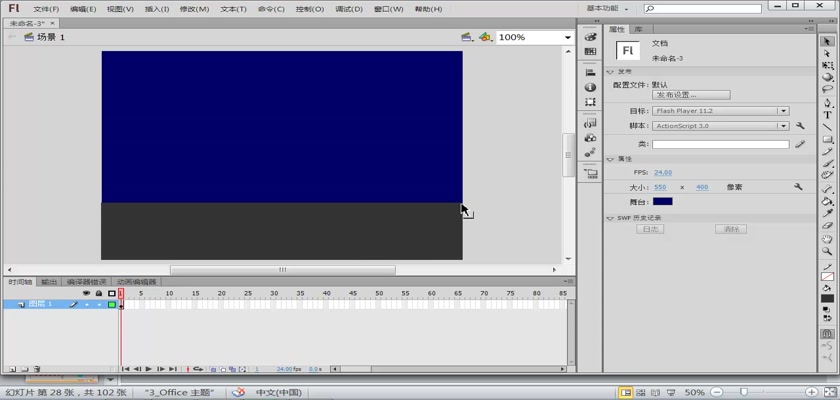Screen dimensions: 840x400
Task: Click the 发布设置... button
Action: pyautogui.click(x=691, y=95)
